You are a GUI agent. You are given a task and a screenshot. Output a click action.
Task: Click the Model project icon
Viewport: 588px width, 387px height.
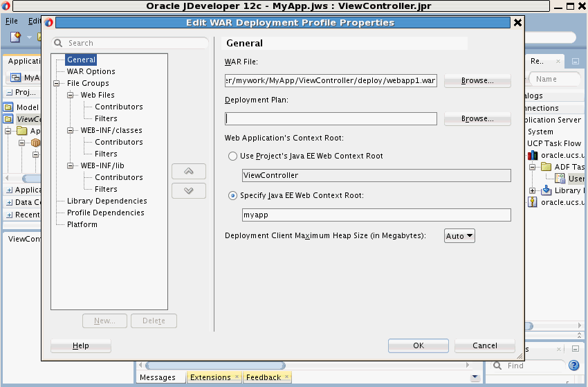point(8,107)
